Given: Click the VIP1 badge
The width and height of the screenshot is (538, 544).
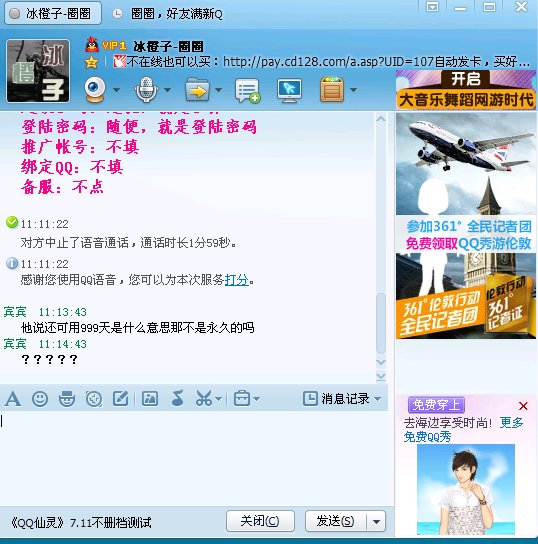Looking at the screenshot, I should tap(113, 45).
